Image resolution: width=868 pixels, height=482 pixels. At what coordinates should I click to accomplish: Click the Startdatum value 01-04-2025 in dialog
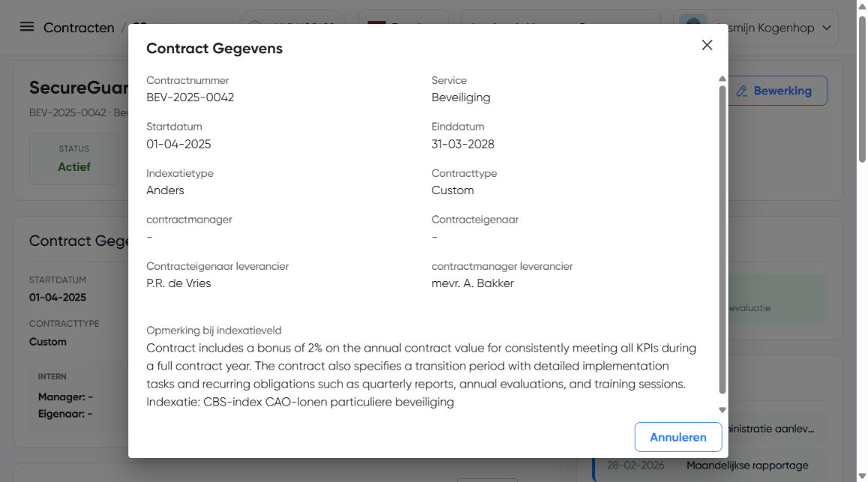(x=178, y=144)
